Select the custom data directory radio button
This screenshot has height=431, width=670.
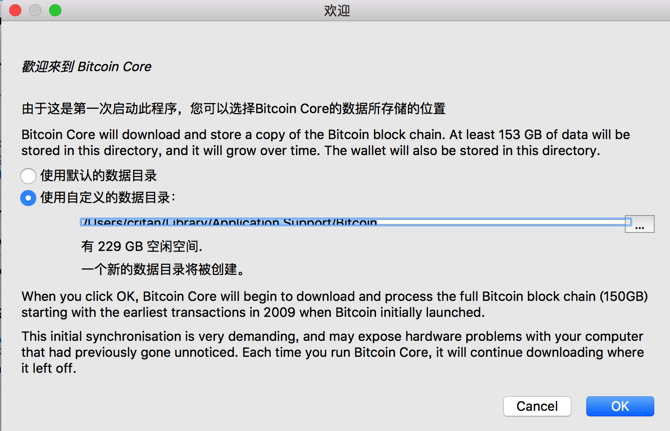[x=28, y=198]
